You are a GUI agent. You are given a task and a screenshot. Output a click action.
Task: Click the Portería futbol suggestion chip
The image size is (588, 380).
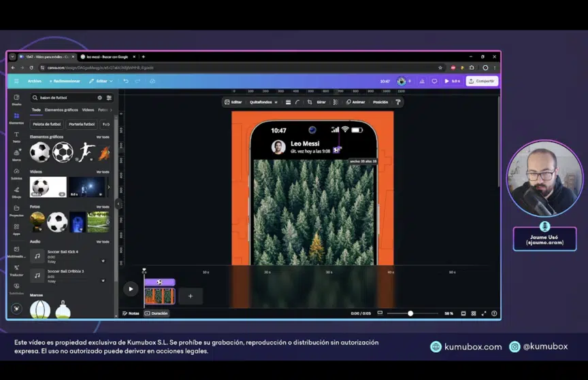[82, 124]
